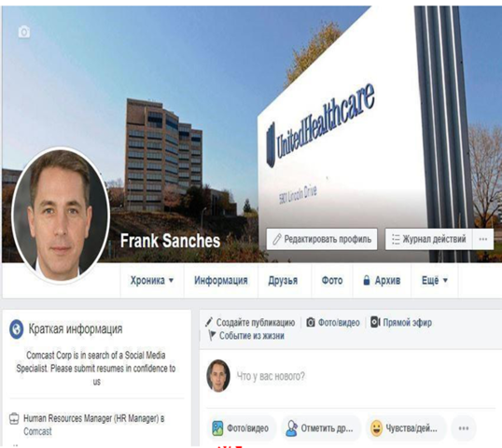This screenshot has width=502, height=448.
Task: Open Журнал действий activity log
Action: pyautogui.click(x=429, y=239)
